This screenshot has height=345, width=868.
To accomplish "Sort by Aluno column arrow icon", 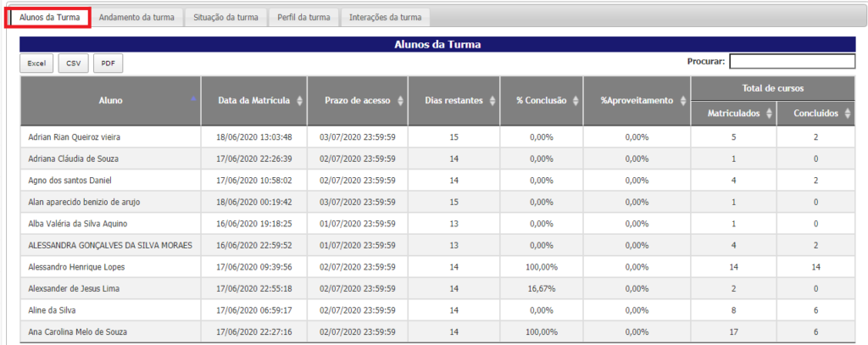I will click(193, 100).
